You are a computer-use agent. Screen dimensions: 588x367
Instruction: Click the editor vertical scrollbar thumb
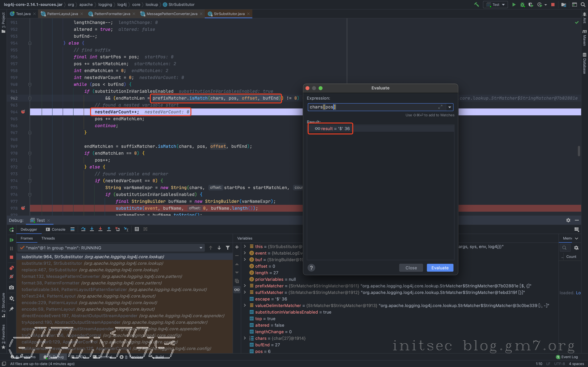[x=579, y=151]
